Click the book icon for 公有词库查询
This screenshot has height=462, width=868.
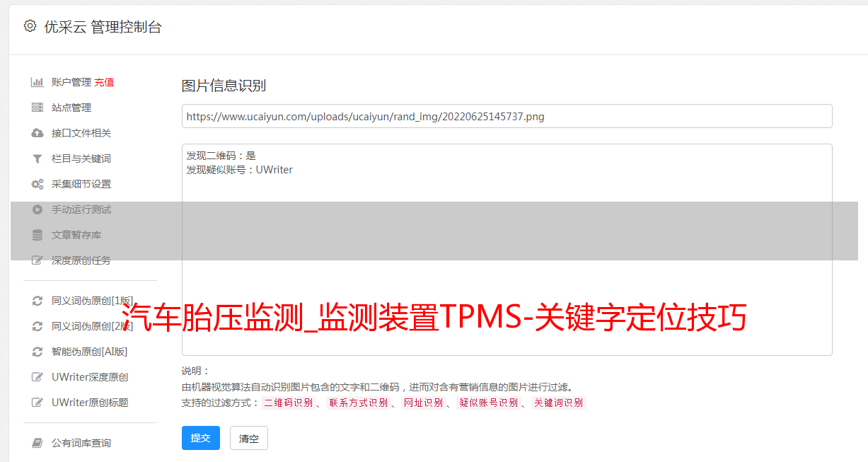click(x=37, y=443)
